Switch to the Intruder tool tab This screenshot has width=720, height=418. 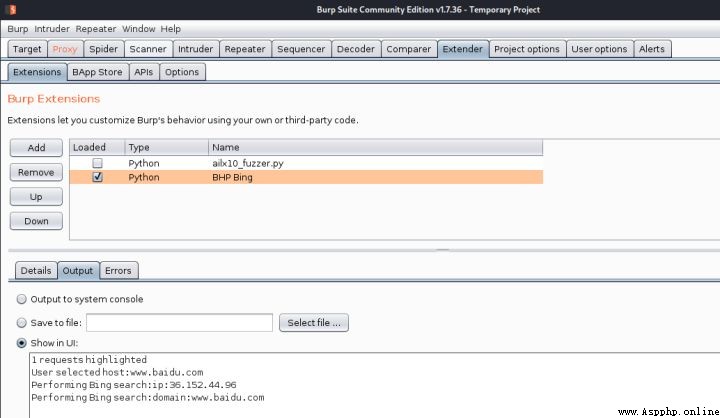click(x=196, y=49)
